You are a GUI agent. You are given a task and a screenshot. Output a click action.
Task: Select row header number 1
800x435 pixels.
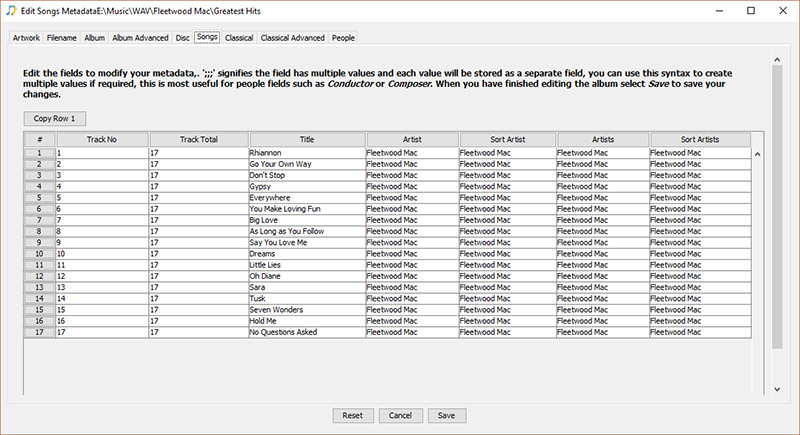[39, 153]
